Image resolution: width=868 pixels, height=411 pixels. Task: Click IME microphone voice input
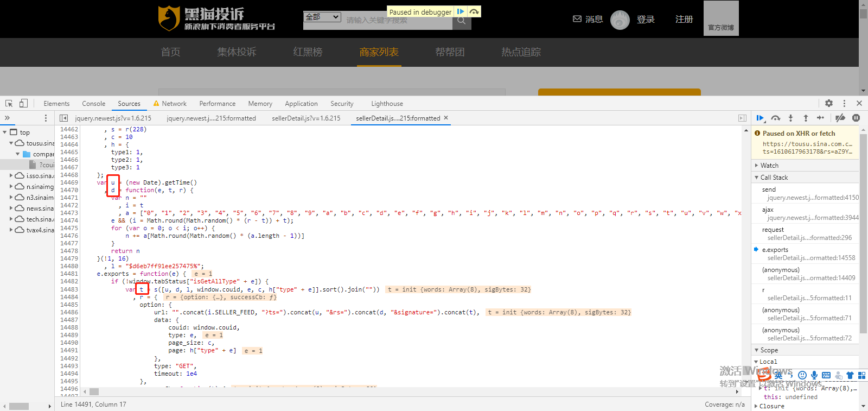pos(814,375)
